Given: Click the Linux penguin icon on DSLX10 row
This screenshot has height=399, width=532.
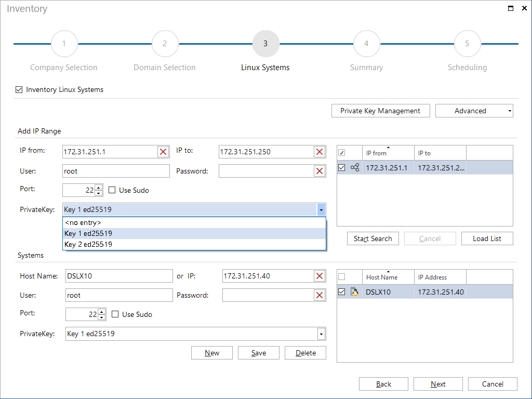Looking at the screenshot, I should coord(354,291).
